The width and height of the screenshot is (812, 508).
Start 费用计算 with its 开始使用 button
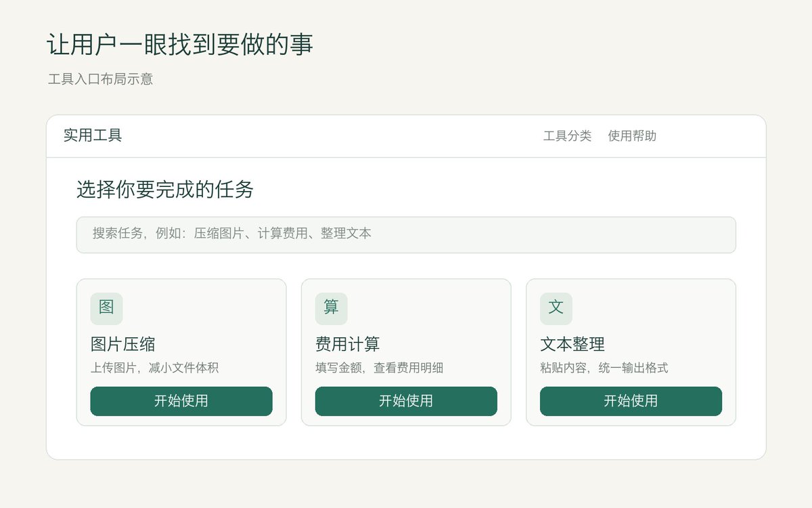click(x=406, y=401)
